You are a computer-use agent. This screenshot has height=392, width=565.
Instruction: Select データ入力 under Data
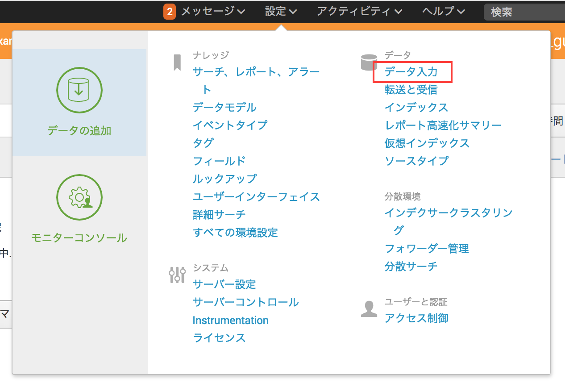(x=411, y=72)
